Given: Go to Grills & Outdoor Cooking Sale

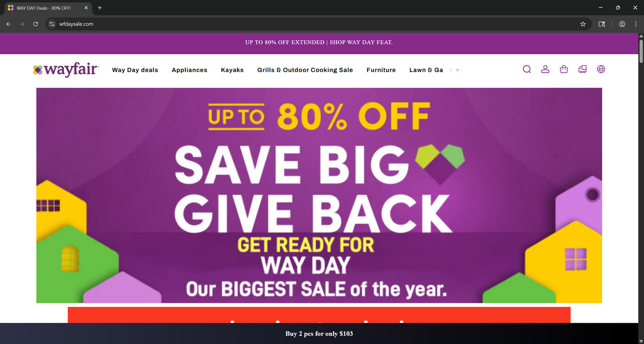Looking at the screenshot, I should tap(305, 70).
